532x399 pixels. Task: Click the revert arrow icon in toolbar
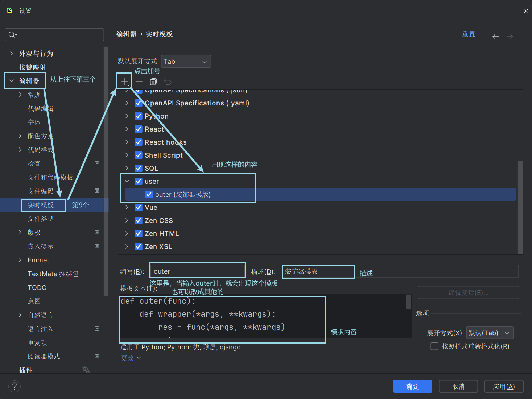(168, 82)
